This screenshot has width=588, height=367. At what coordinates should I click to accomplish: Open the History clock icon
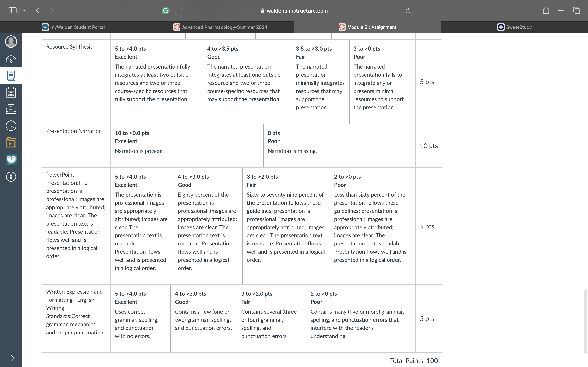(x=11, y=126)
